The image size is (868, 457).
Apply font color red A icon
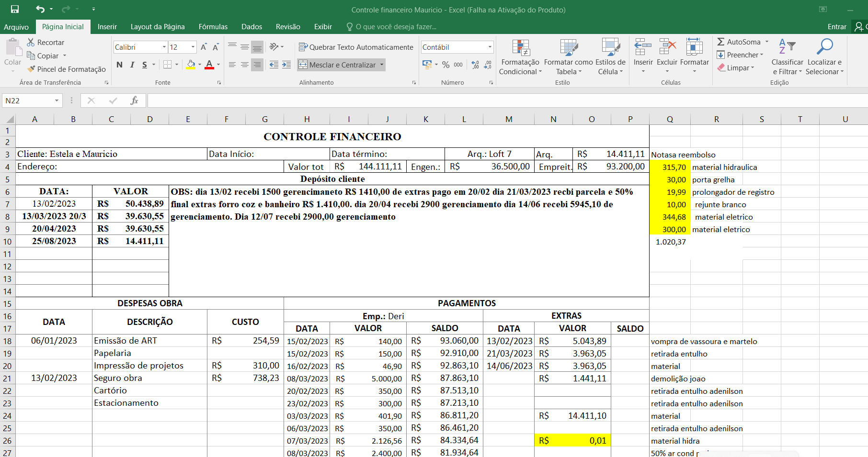[209, 65]
